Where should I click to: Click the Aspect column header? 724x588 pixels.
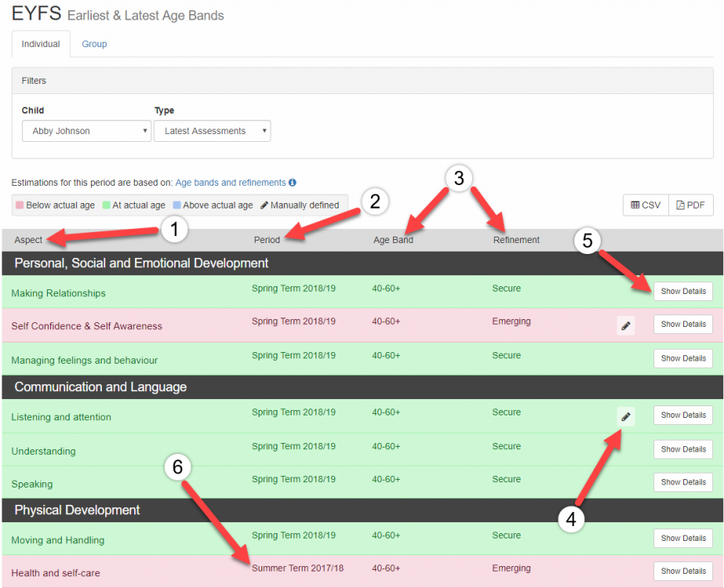coord(28,240)
